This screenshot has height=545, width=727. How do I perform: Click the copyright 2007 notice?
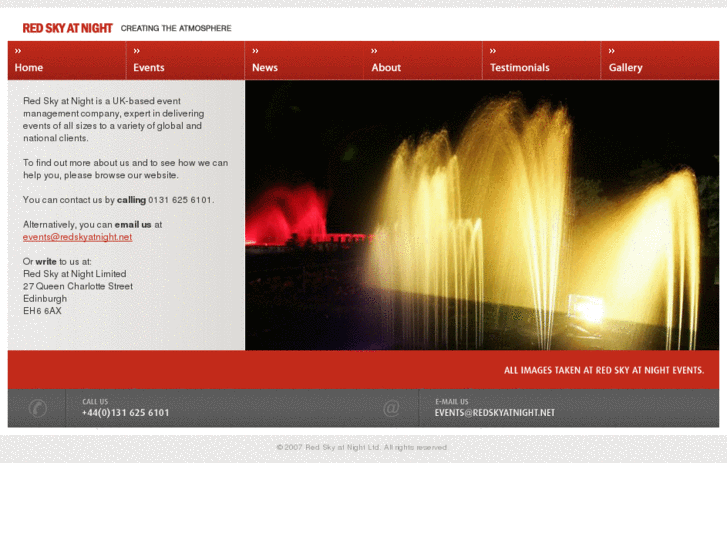tap(362, 448)
